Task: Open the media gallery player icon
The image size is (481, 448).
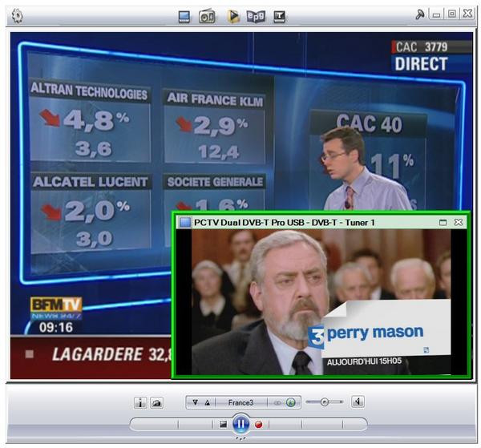Action: tap(233, 16)
